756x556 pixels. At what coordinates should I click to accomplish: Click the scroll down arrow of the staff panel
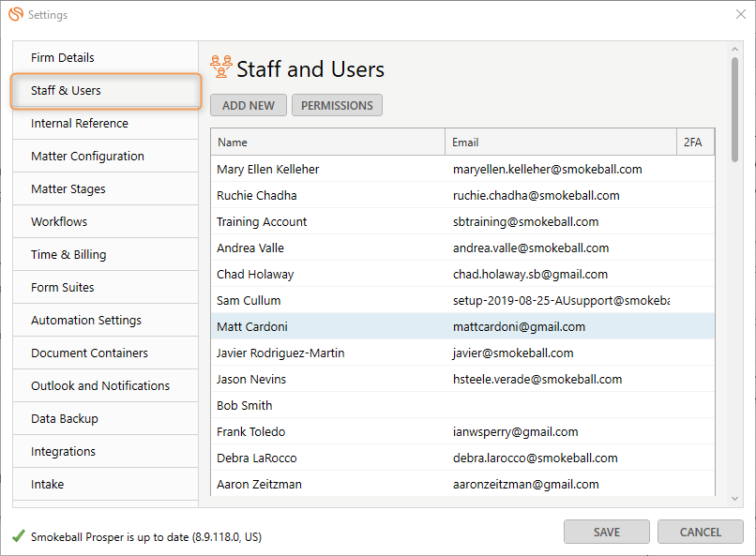(x=734, y=499)
